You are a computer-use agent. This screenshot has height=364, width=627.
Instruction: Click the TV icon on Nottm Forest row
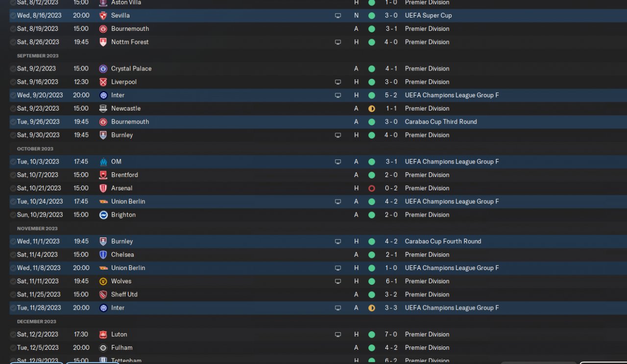(338, 42)
